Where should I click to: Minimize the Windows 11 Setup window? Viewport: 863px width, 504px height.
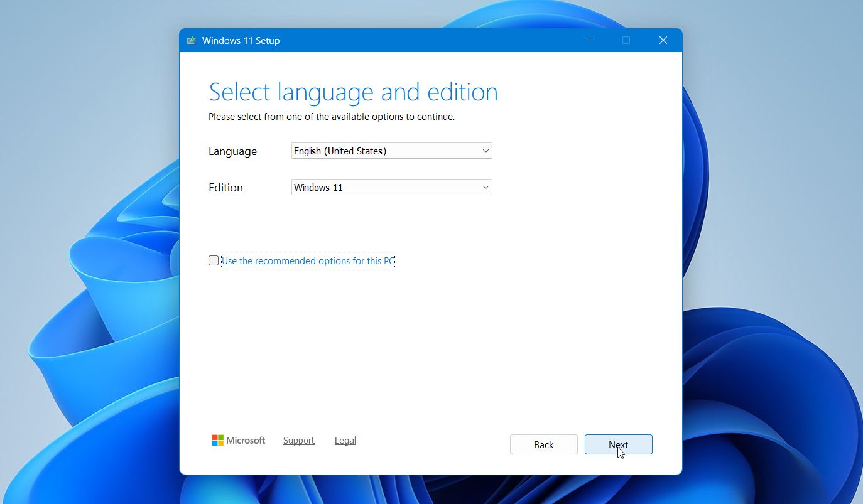coord(590,40)
